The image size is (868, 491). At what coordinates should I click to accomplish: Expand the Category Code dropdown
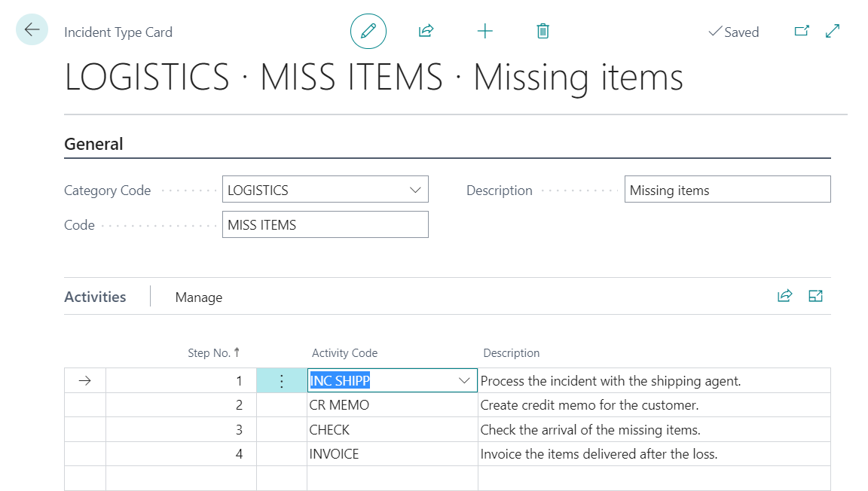pyautogui.click(x=415, y=191)
